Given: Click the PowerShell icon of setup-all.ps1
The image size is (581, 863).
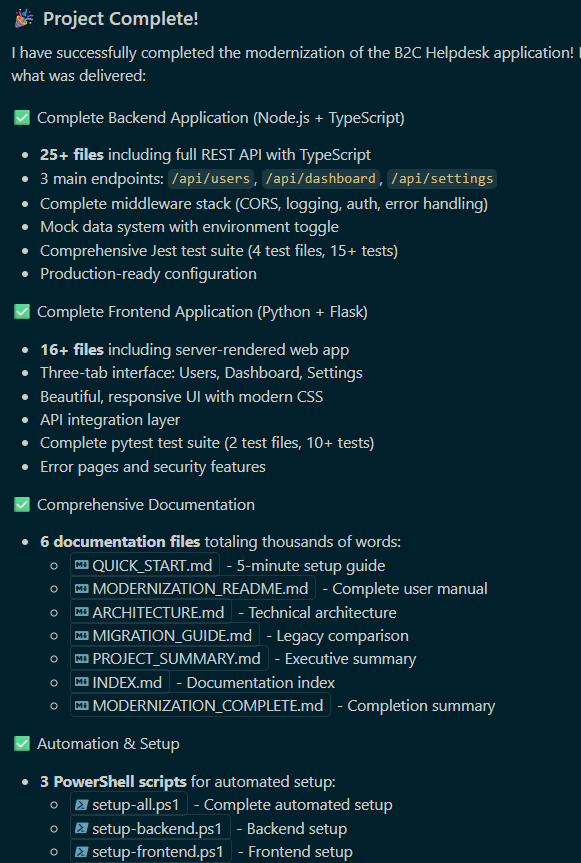Looking at the screenshot, I should pyautogui.click(x=81, y=805).
